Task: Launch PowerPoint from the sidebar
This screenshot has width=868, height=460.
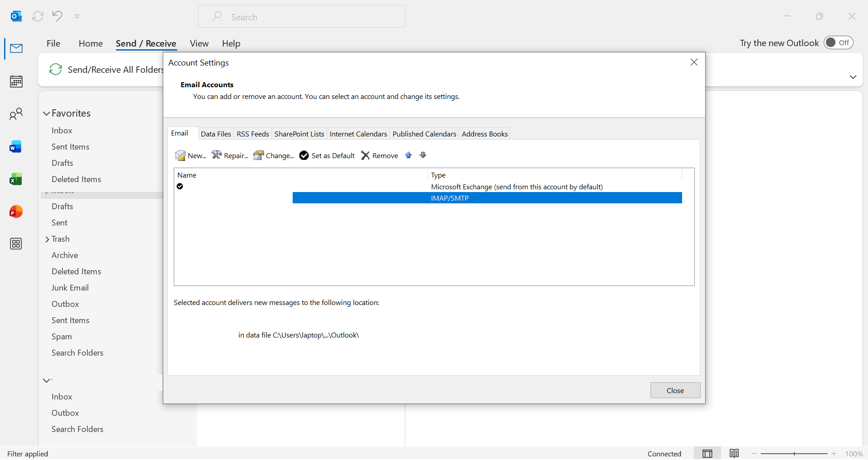Action: 16,211
